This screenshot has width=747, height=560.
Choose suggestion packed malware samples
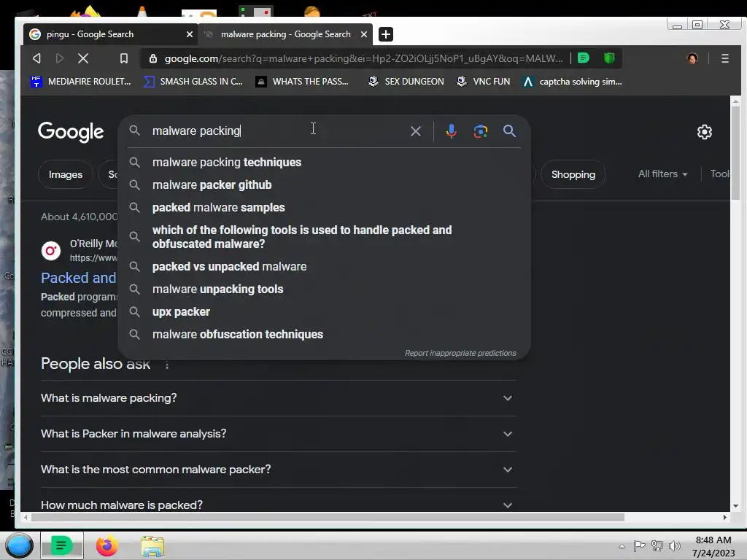324,208
